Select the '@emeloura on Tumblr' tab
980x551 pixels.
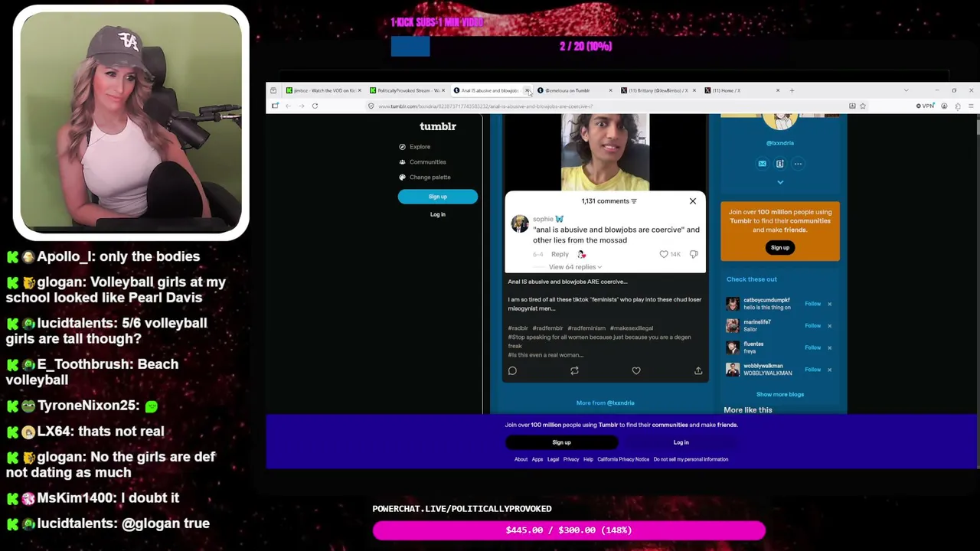[x=573, y=90]
